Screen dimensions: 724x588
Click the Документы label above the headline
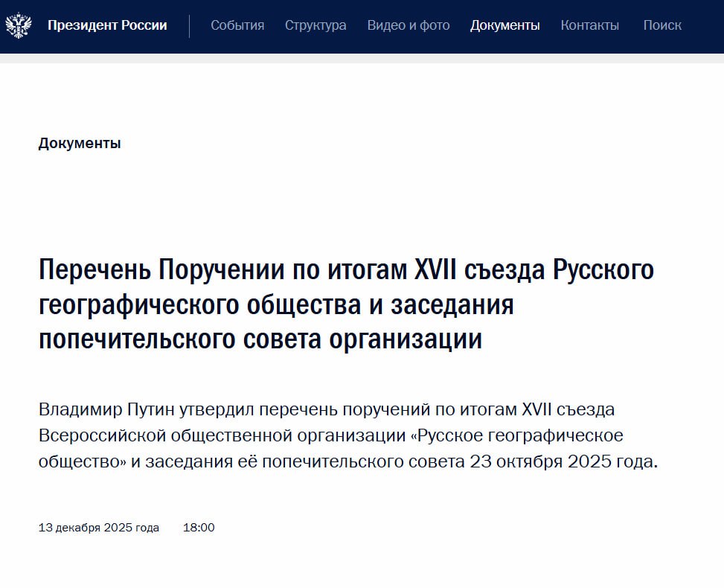coord(80,143)
